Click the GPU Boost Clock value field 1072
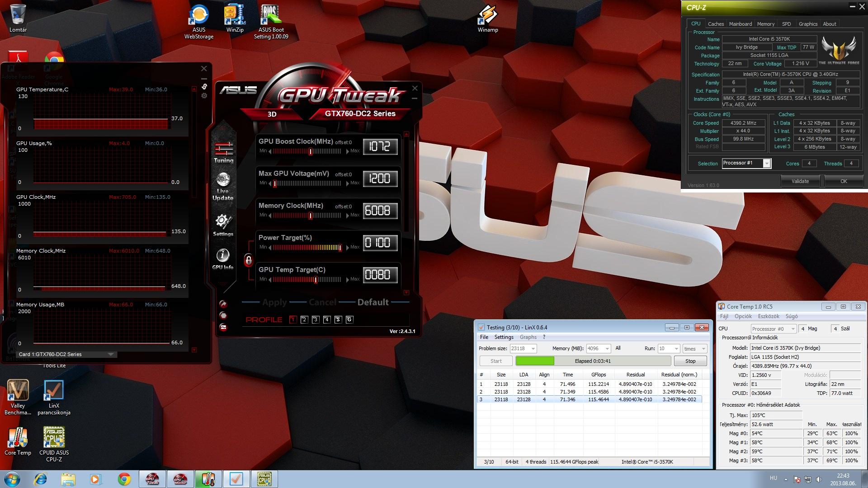Image resolution: width=868 pixels, height=488 pixels. 380,146
